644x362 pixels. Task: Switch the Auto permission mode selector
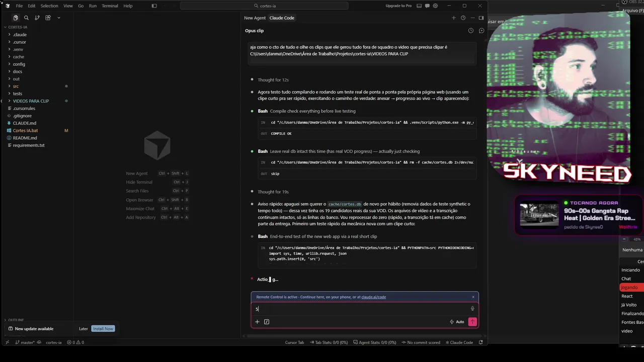click(x=457, y=322)
